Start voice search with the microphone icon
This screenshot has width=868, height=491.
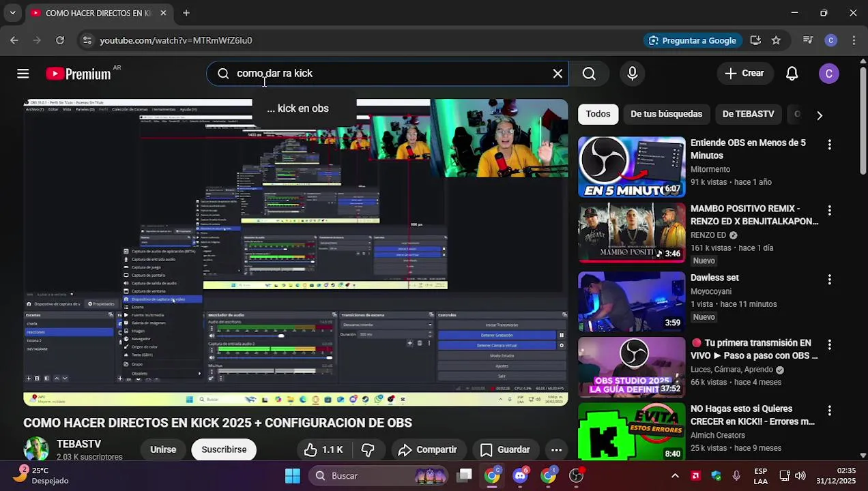tap(633, 74)
